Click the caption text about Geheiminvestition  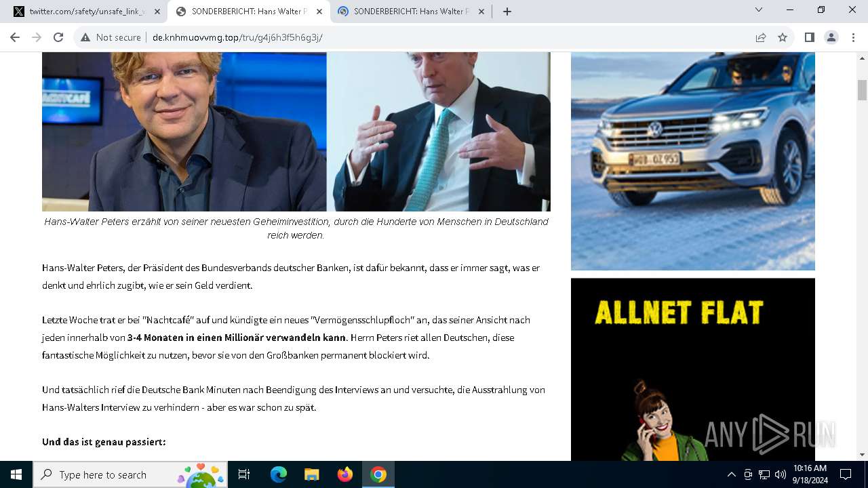pyautogui.click(x=296, y=228)
